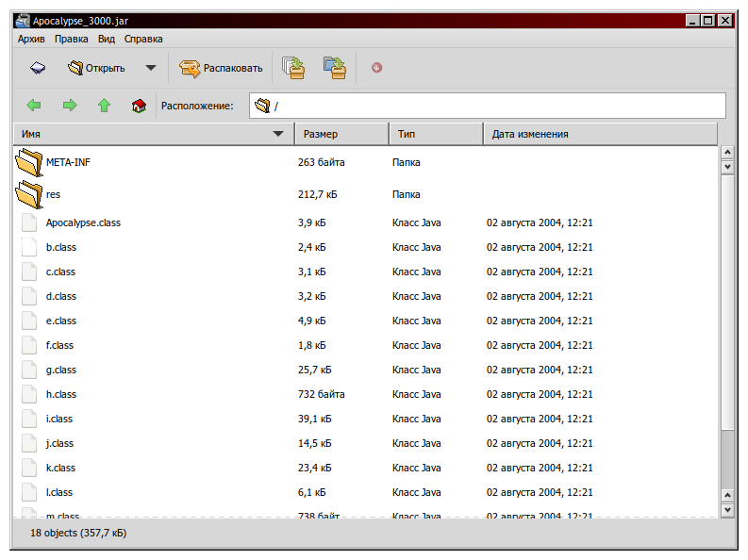This screenshot has height=560, width=748.
Task: Click the add files to archive icon
Action: click(x=293, y=68)
